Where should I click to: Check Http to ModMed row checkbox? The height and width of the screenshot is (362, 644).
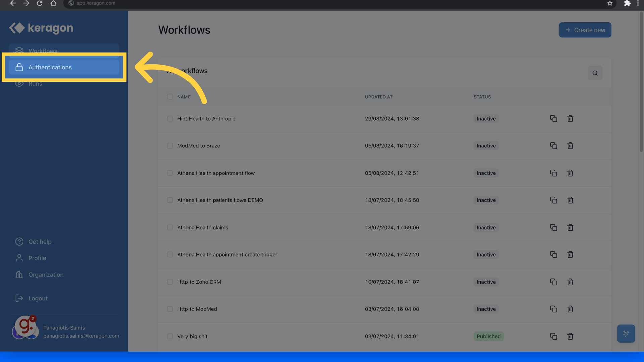[x=170, y=309]
